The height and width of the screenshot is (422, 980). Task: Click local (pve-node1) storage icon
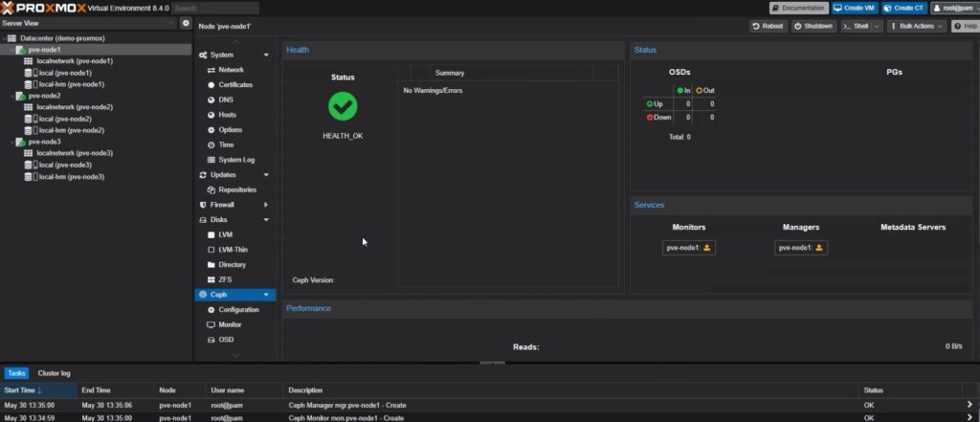[28, 73]
